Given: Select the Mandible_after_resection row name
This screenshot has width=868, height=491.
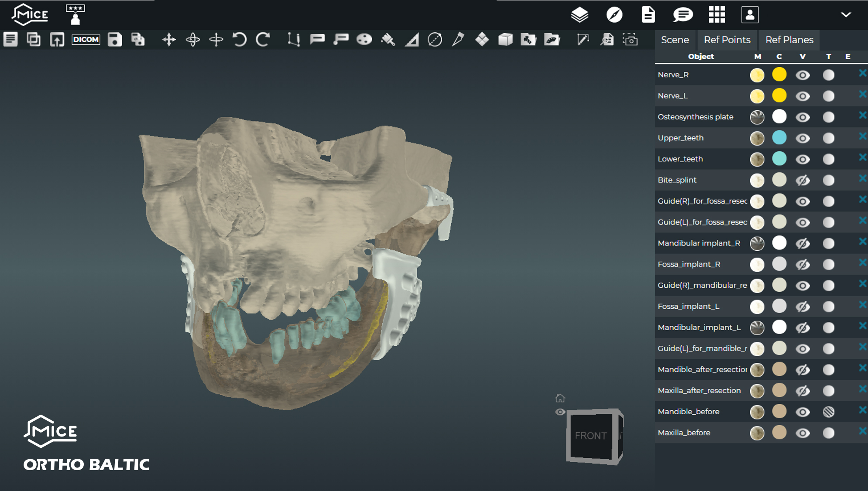Looking at the screenshot, I should coord(702,369).
